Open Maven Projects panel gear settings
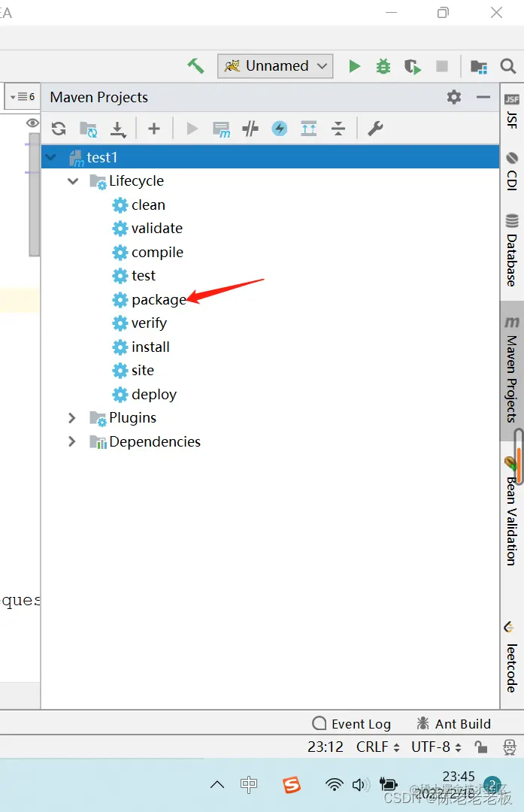524x812 pixels. (x=454, y=97)
